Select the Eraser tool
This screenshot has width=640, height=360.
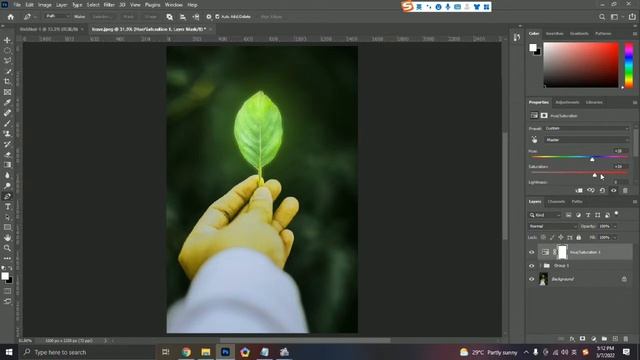pos(7,155)
